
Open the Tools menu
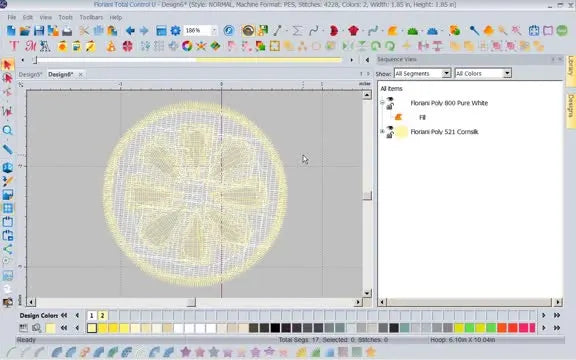point(65,17)
